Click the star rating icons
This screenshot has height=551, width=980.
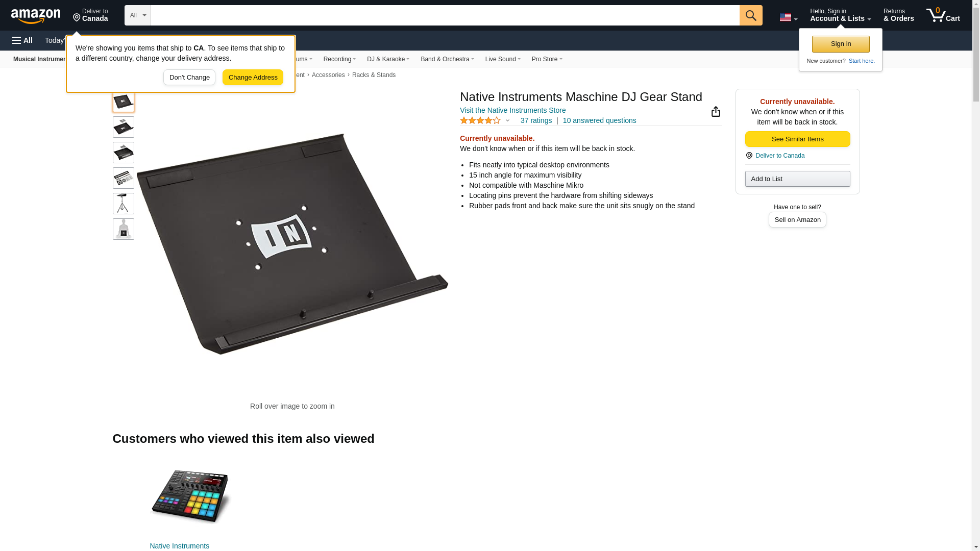(x=480, y=120)
